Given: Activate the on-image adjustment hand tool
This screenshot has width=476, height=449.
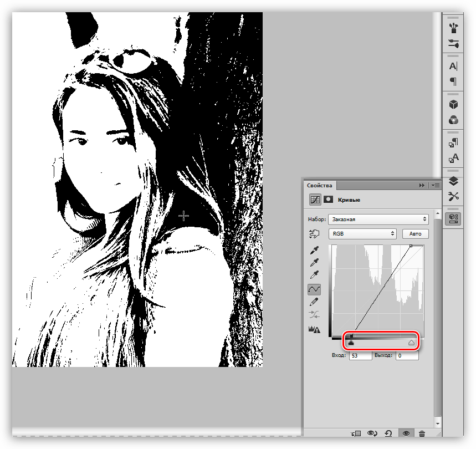Looking at the screenshot, I should click(314, 234).
